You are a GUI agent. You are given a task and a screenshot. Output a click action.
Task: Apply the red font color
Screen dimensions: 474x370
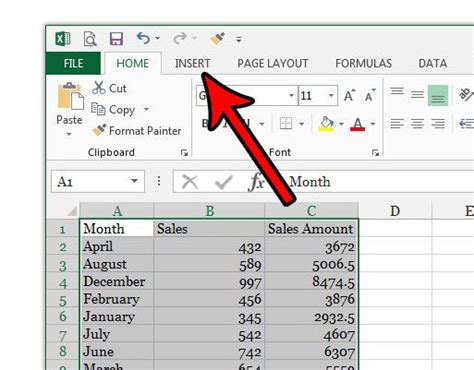point(358,124)
